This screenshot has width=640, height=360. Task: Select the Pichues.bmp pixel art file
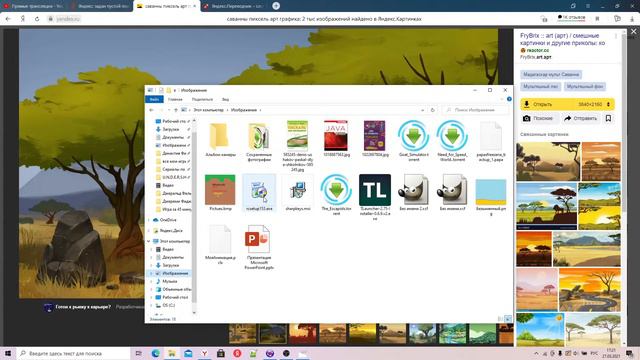pos(220,192)
